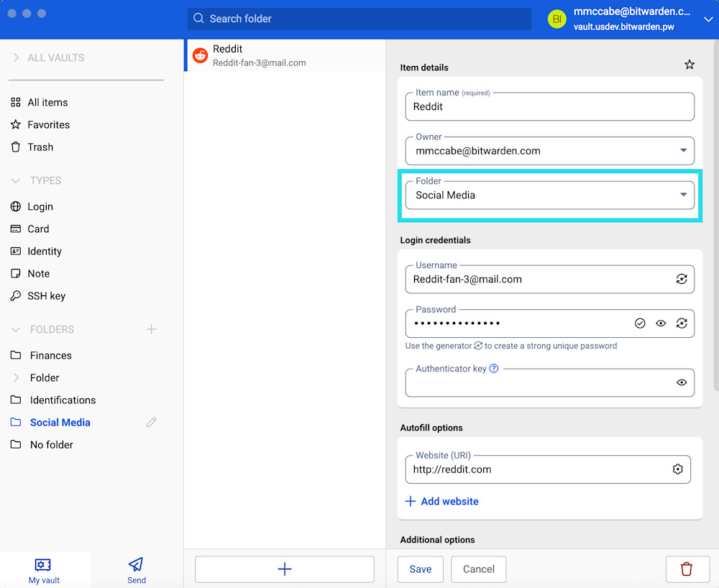
Task: Open the Folder dropdown
Action: click(683, 195)
